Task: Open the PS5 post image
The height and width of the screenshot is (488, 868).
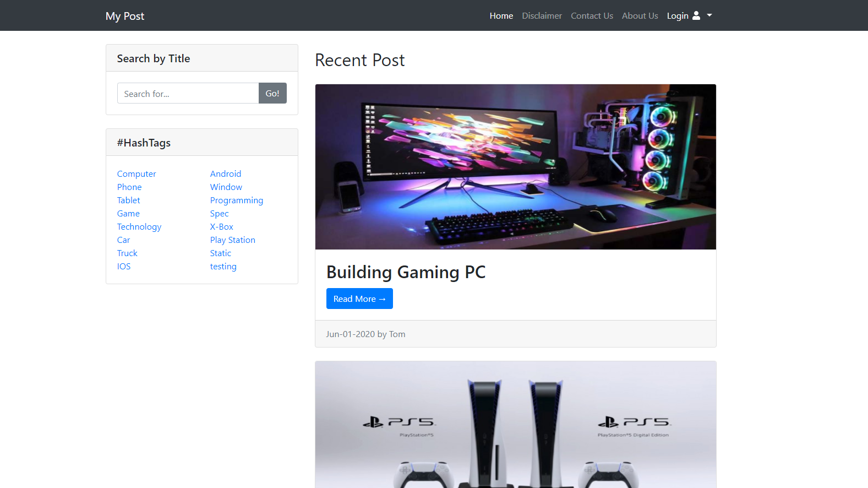Action: pos(516,425)
